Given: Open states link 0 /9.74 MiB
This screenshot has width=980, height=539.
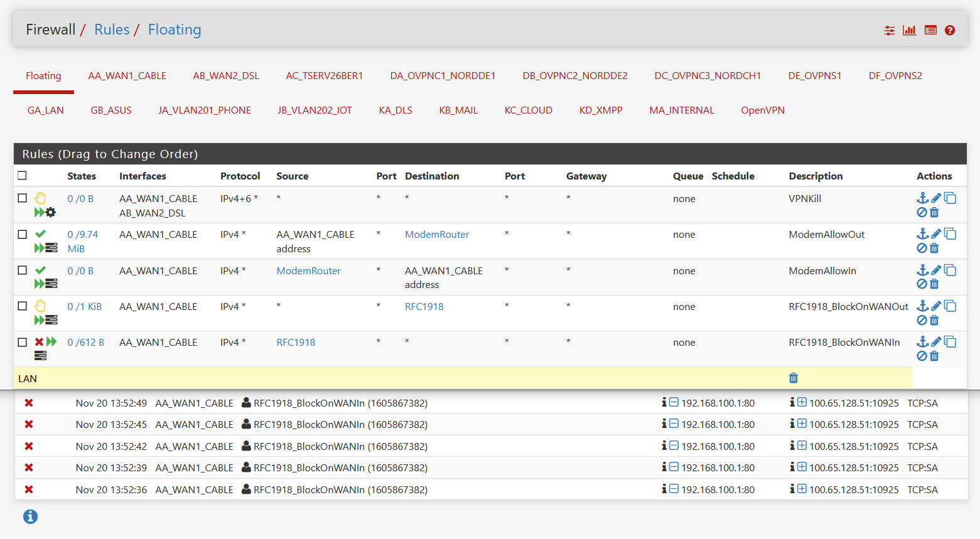Looking at the screenshot, I should (83, 242).
